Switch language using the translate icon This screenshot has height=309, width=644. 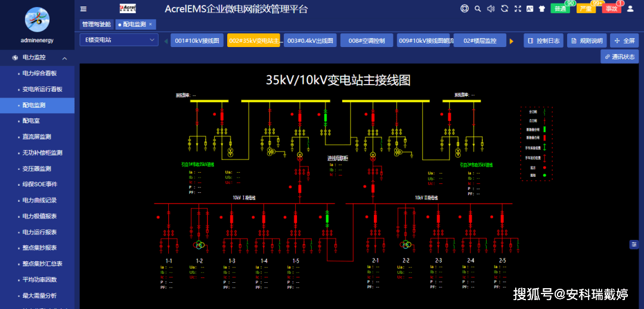pos(530,8)
